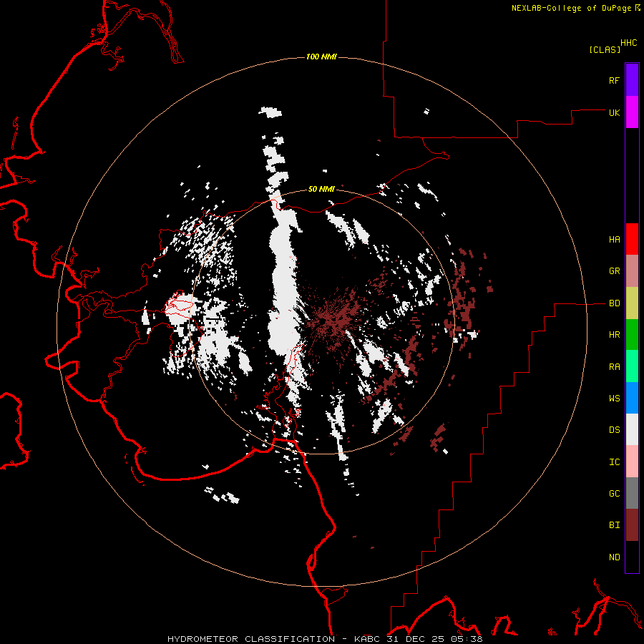Click the HHC product label
644x644 pixels.
point(628,43)
